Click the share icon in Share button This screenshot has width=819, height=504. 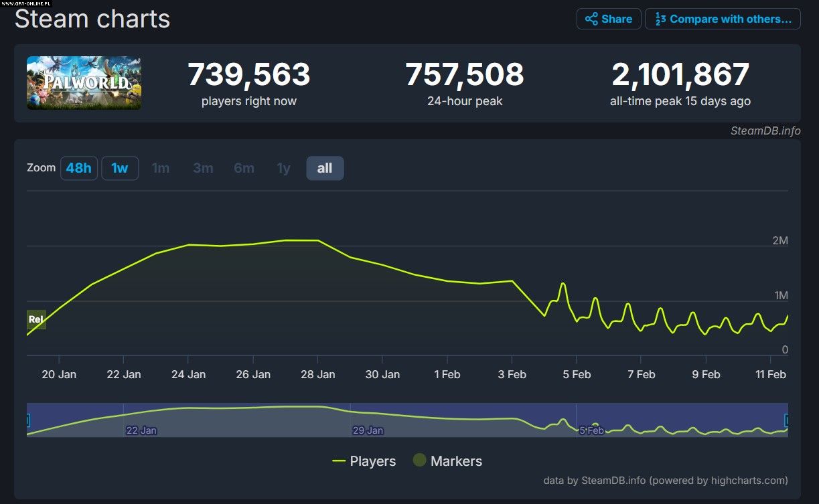591,19
